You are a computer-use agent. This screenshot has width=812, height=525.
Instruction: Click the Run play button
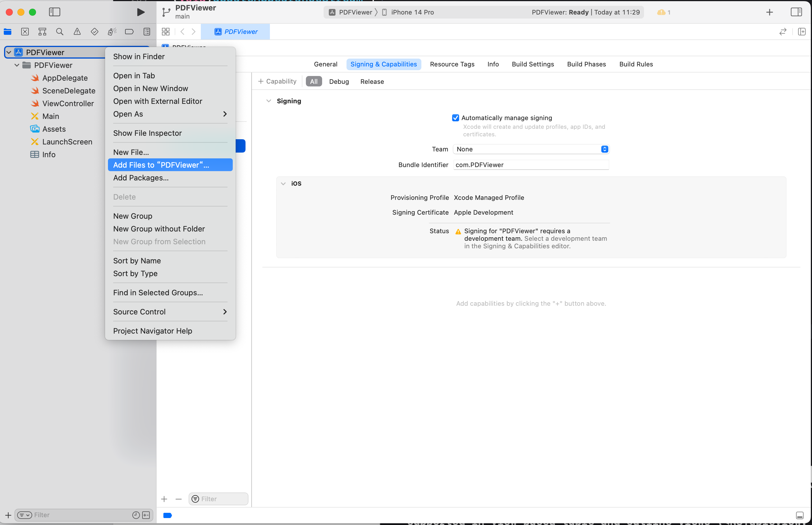coord(140,12)
